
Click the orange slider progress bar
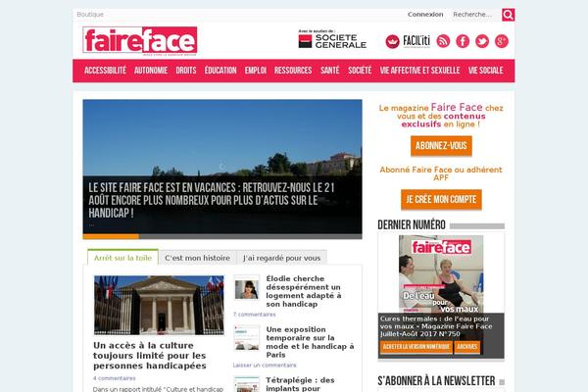tap(111, 236)
